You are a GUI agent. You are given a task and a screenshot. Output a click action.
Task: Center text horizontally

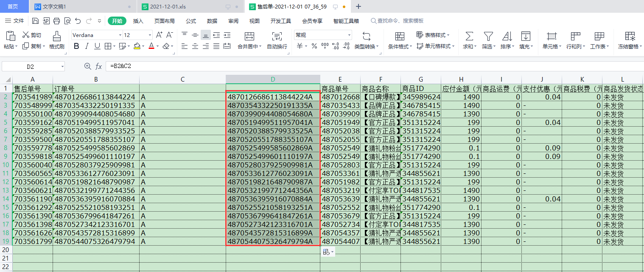(195, 46)
